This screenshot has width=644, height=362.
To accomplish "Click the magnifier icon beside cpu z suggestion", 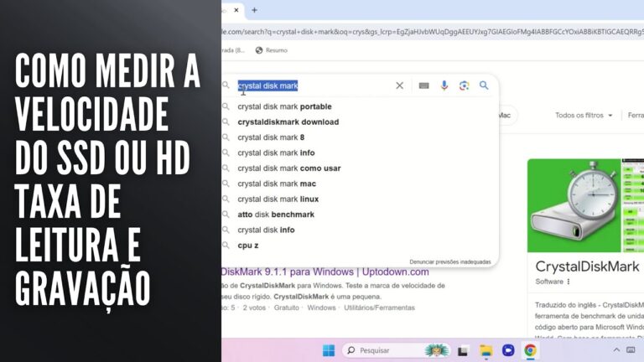I will click(226, 246).
